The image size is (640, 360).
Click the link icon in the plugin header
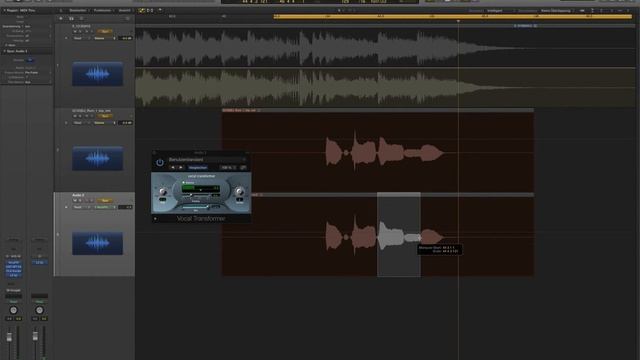pos(243,167)
